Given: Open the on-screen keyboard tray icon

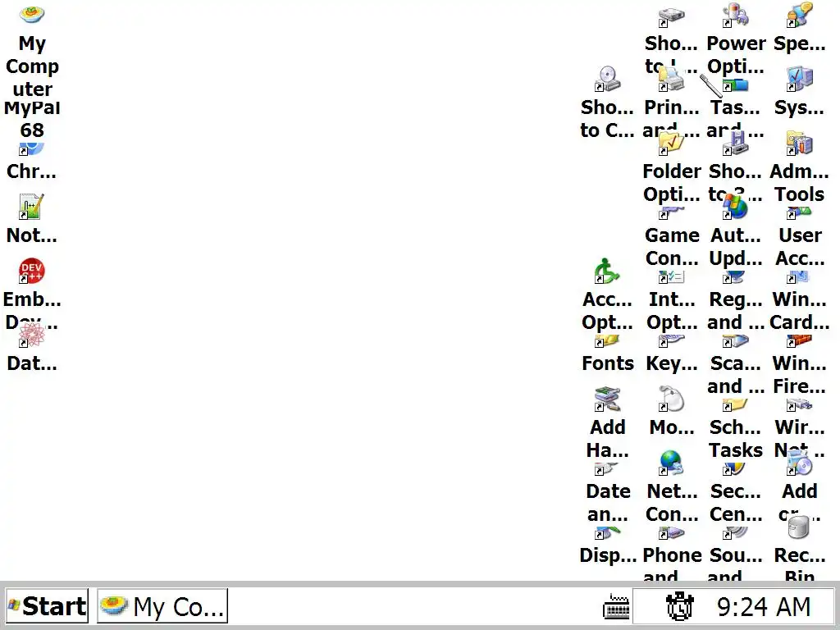Looking at the screenshot, I should click(616, 607).
